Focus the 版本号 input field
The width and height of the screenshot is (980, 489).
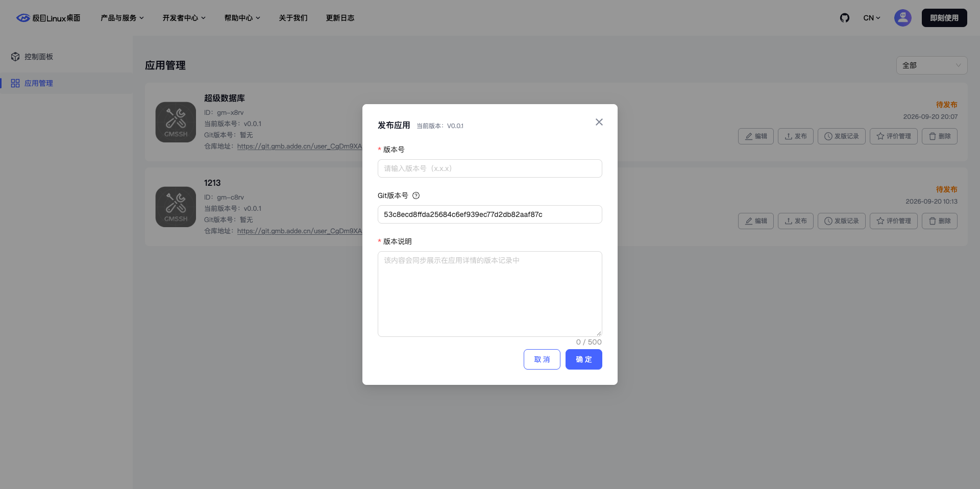pyautogui.click(x=490, y=168)
